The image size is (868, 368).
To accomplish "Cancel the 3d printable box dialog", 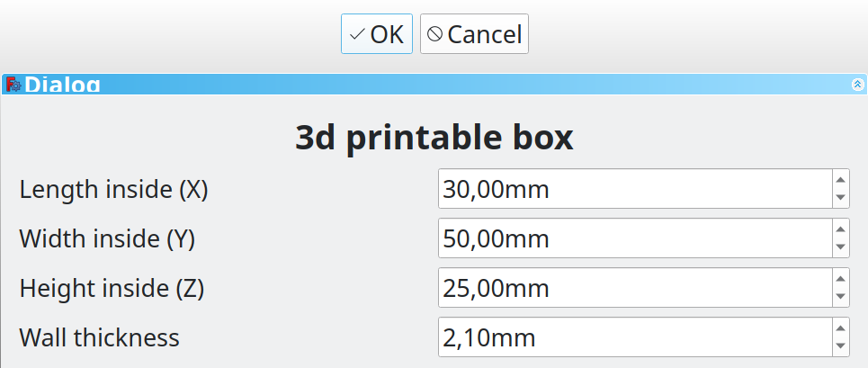I will pyautogui.click(x=474, y=34).
